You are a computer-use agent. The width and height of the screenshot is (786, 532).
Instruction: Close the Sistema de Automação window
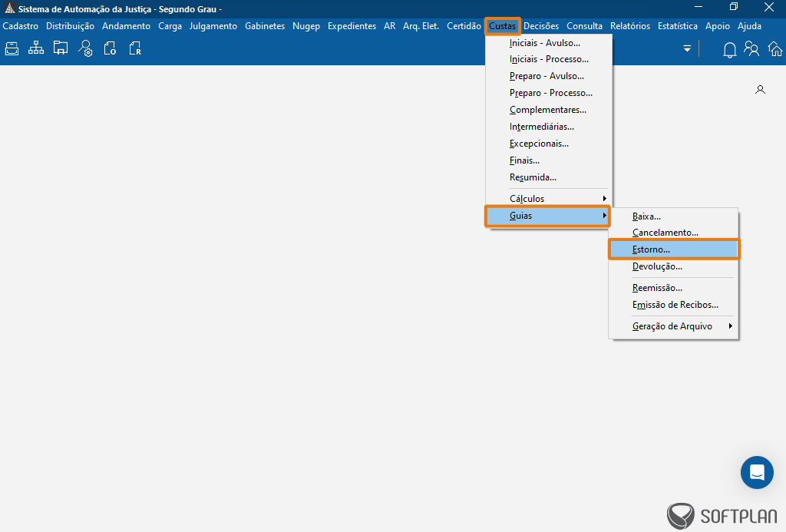tap(769, 7)
